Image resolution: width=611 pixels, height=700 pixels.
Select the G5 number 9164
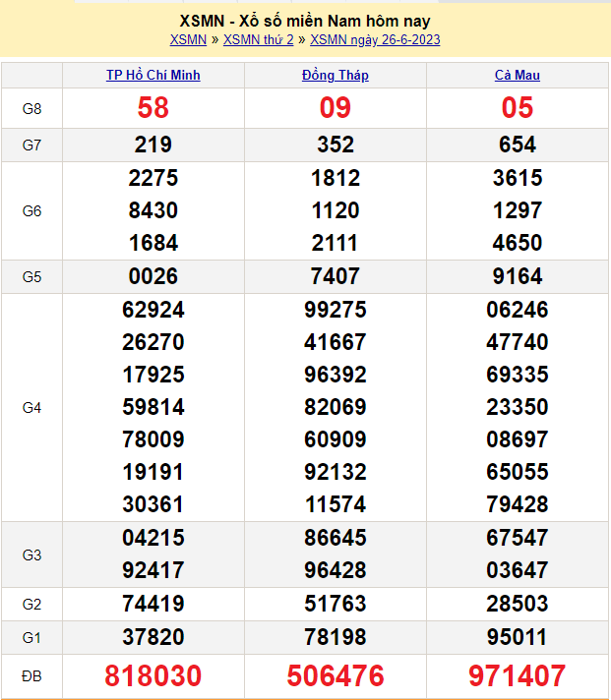point(518,276)
